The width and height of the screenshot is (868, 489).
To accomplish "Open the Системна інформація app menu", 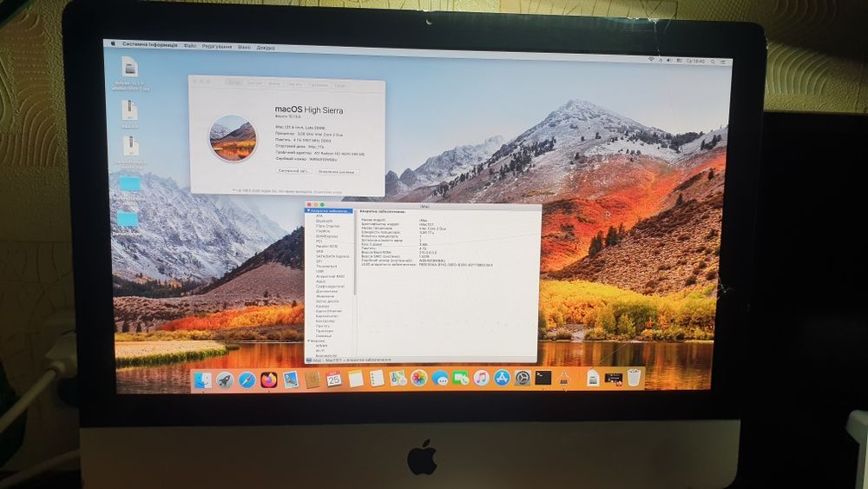I will pos(150,44).
